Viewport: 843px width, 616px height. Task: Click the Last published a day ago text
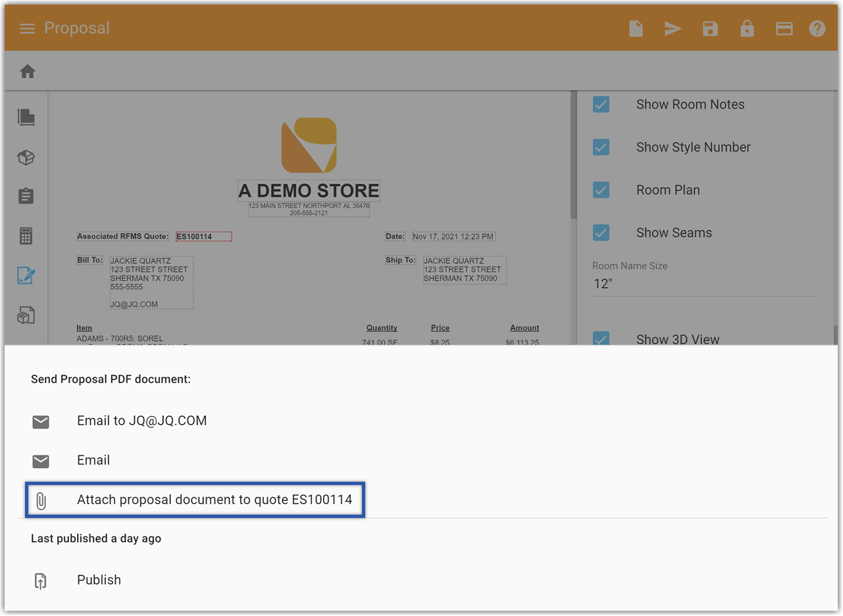coord(96,538)
